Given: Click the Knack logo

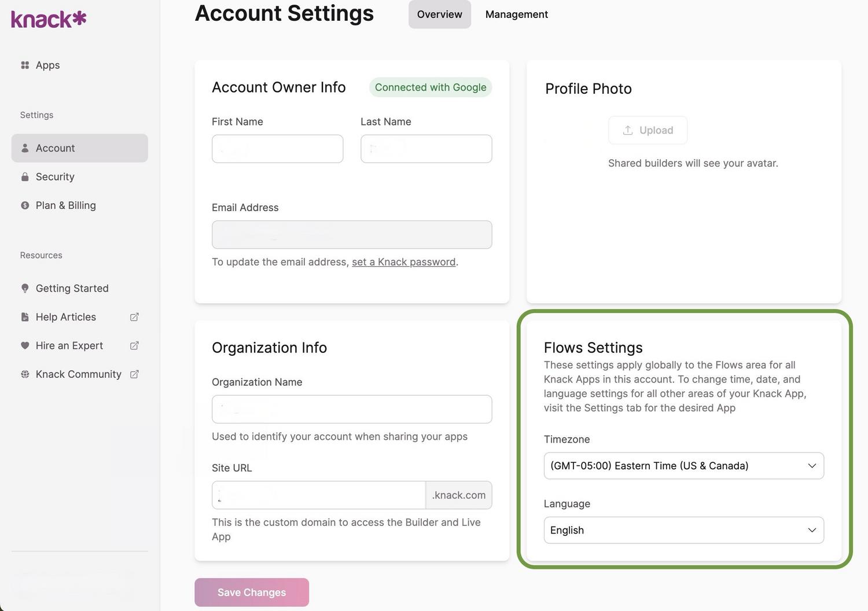Looking at the screenshot, I should [x=49, y=19].
